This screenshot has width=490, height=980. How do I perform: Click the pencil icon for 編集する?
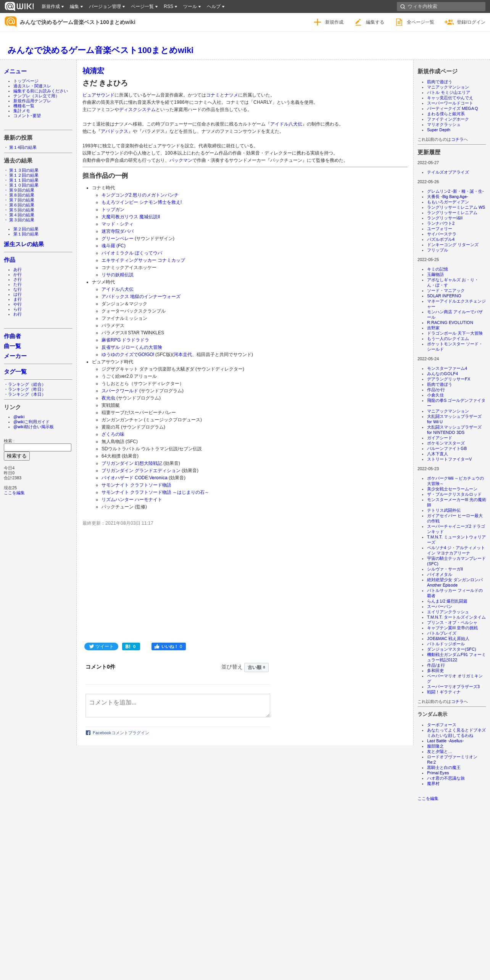click(358, 22)
